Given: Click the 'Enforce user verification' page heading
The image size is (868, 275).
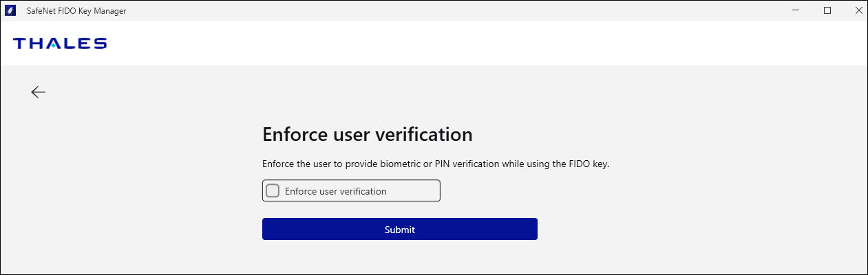Looking at the screenshot, I should (x=367, y=134).
